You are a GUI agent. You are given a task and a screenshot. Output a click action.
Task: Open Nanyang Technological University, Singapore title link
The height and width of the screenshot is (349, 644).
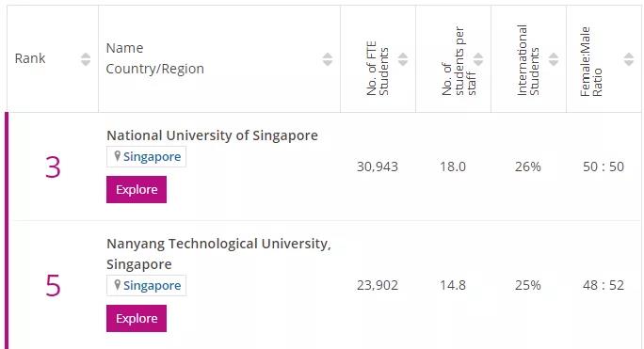[x=218, y=254]
